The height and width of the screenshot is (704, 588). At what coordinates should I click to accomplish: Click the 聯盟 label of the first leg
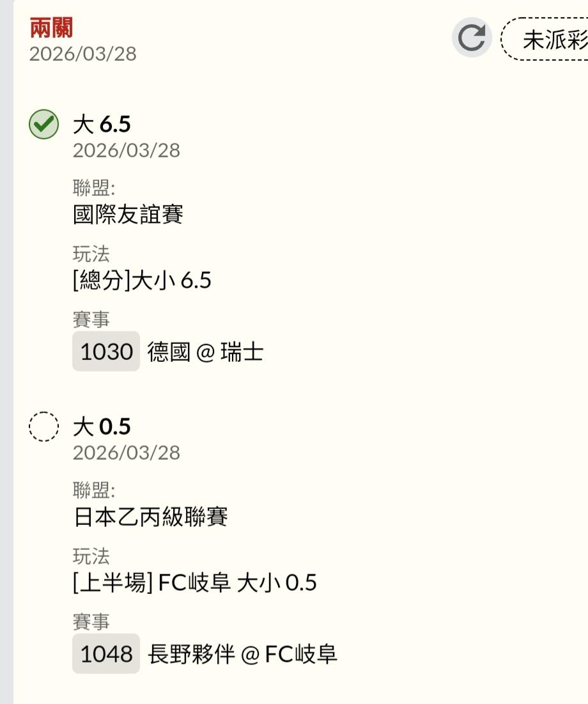[94, 188]
